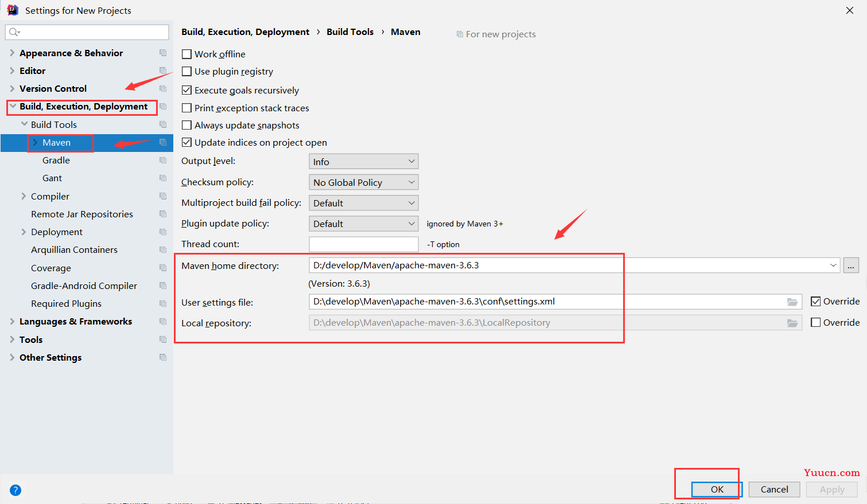The image size is (867, 504).
Task: Click the User settings file path field
Action: point(555,302)
